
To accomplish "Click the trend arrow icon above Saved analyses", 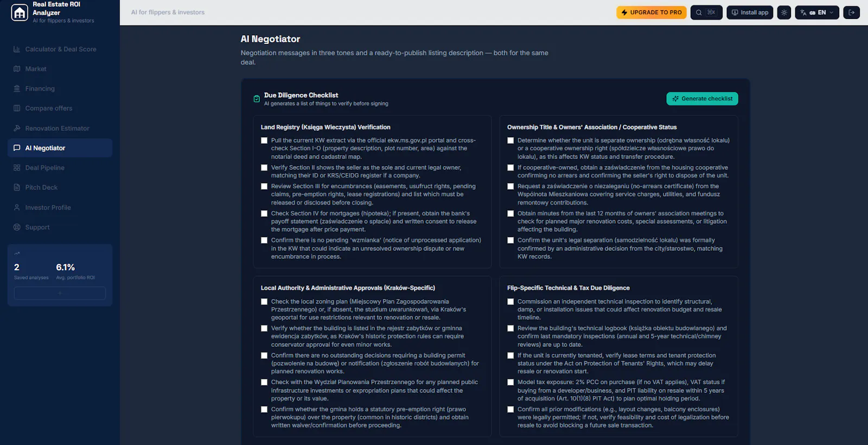I will [x=17, y=253].
